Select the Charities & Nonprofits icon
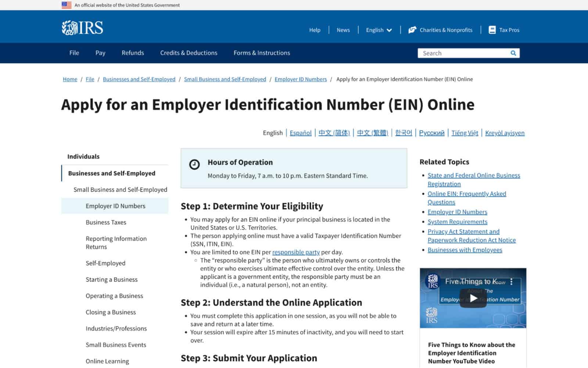 (412, 29)
